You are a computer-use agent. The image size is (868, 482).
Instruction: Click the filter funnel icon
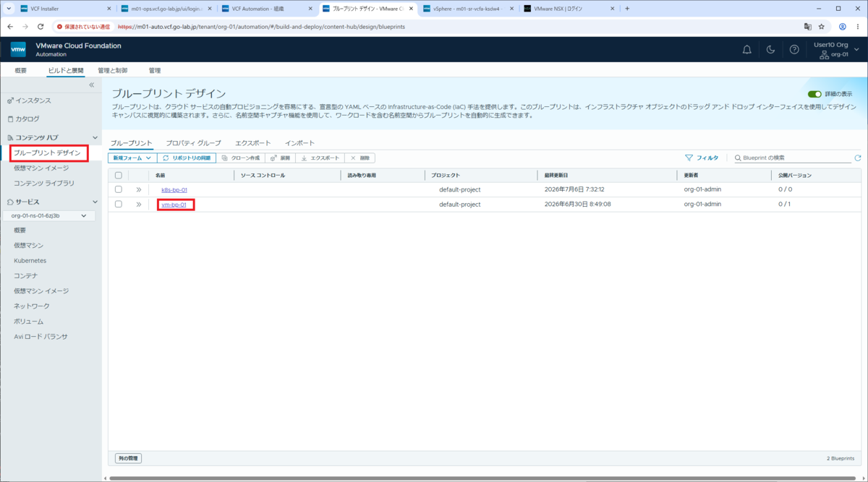tap(689, 158)
